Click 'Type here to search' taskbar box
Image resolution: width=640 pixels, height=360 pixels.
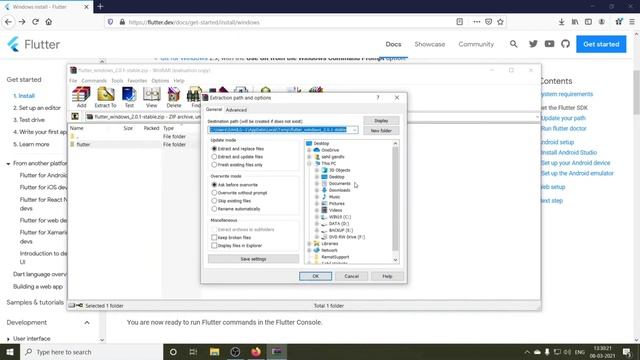(x=91, y=352)
